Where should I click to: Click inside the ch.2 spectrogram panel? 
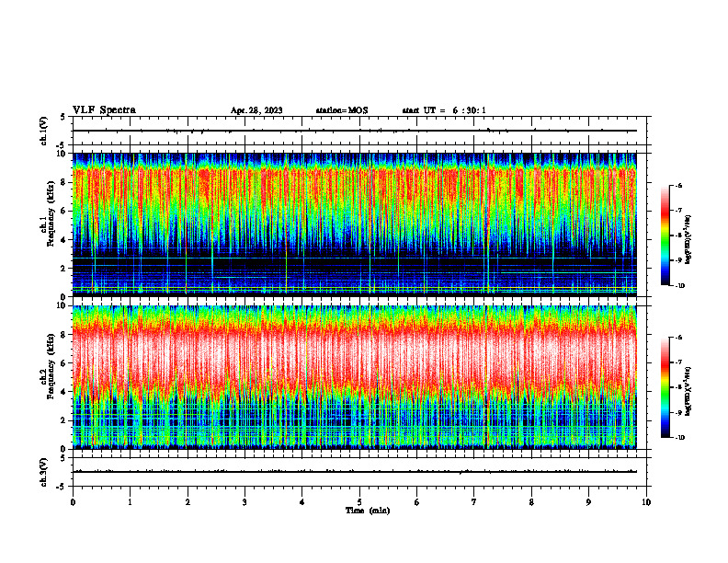point(354,377)
